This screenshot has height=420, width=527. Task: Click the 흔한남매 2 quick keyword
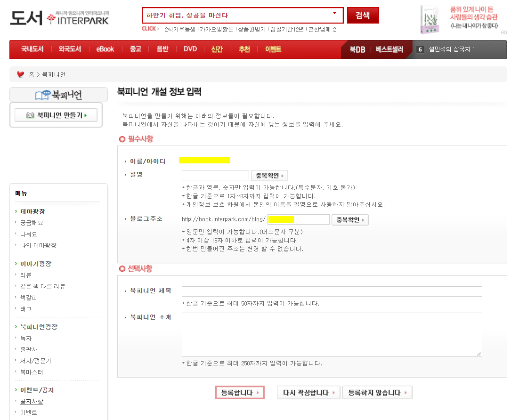tap(322, 29)
